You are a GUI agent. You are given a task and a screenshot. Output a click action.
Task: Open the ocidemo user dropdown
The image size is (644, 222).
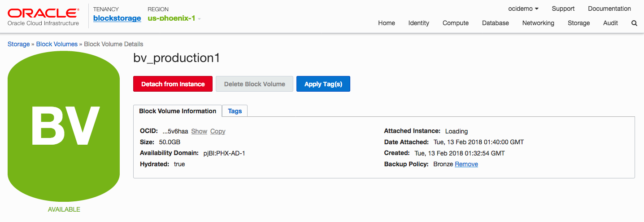pyautogui.click(x=523, y=9)
